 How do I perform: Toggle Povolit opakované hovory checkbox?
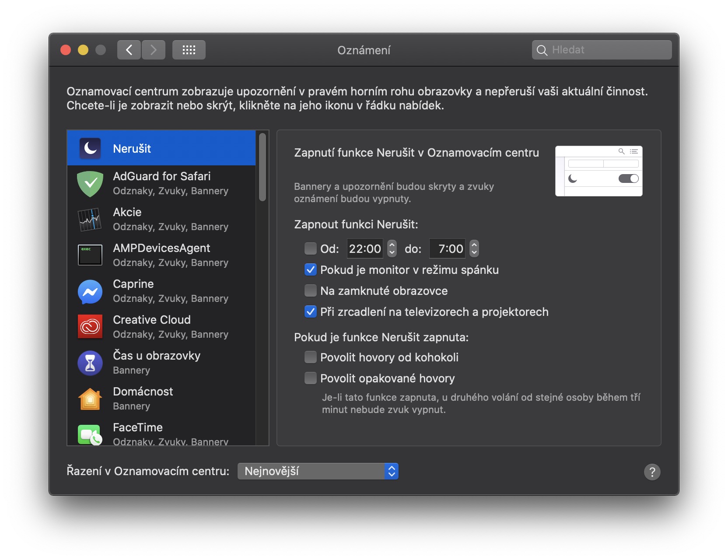coord(310,378)
